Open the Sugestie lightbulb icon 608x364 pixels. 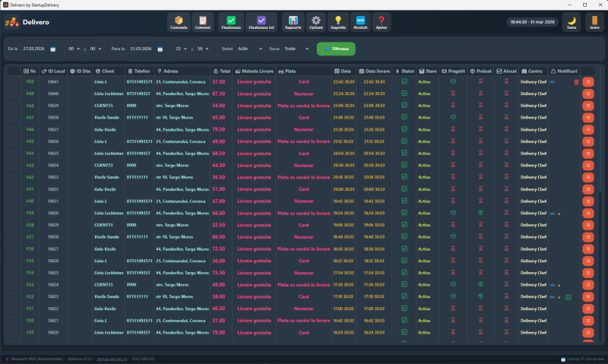coord(338,22)
